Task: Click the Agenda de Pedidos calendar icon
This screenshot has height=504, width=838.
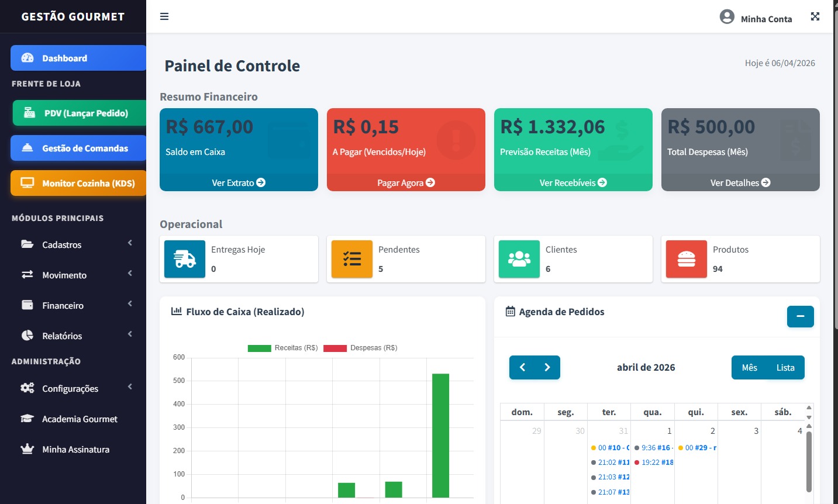Action: click(x=511, y=312)
